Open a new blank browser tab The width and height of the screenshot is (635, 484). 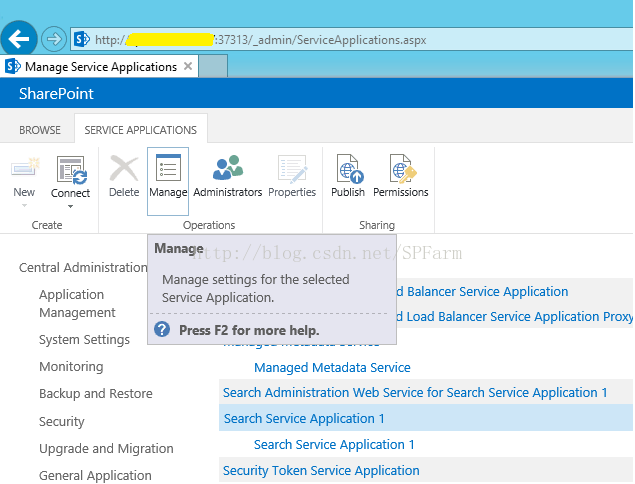213,66
